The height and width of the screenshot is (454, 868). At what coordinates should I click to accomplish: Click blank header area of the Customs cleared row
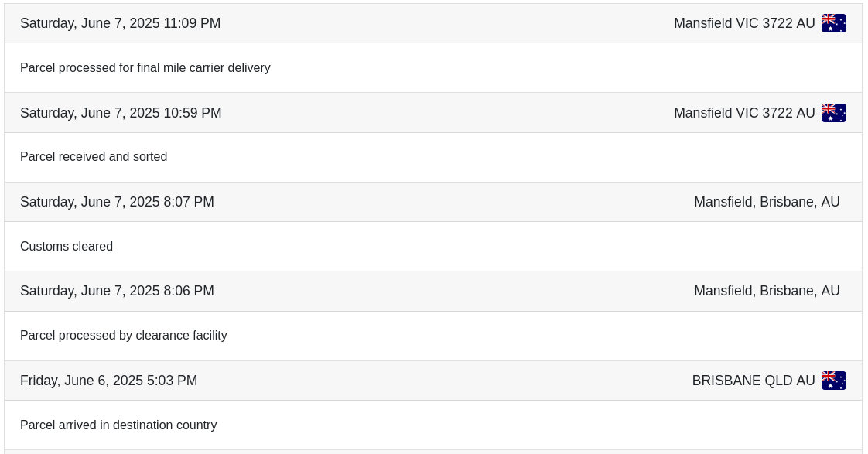click(x=449, y=202)
